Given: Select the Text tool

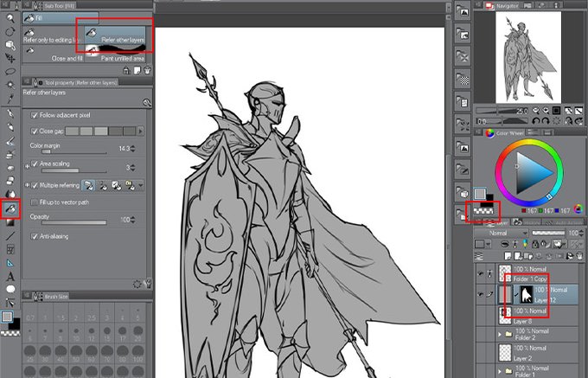Looking at the screenshot, I should pos(10,277).
